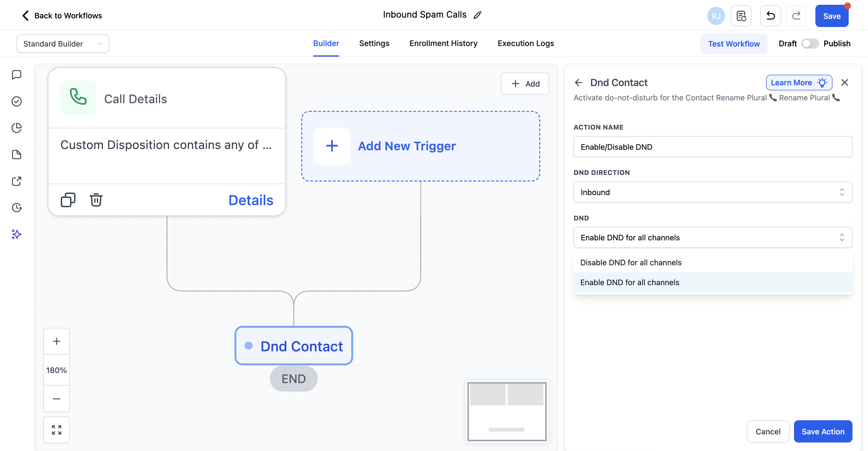This screenshot has height=451, width=868.
Task: Open the workflow notes document icon
Action: coord(741,16)
